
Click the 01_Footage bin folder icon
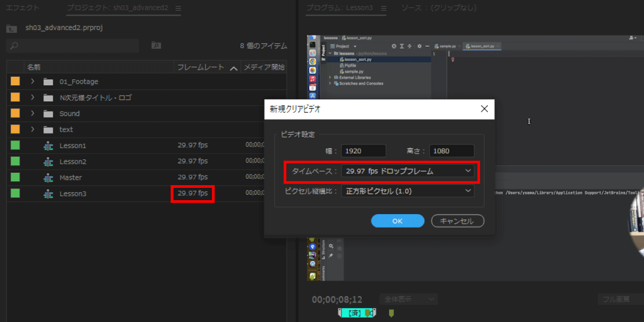48,82
